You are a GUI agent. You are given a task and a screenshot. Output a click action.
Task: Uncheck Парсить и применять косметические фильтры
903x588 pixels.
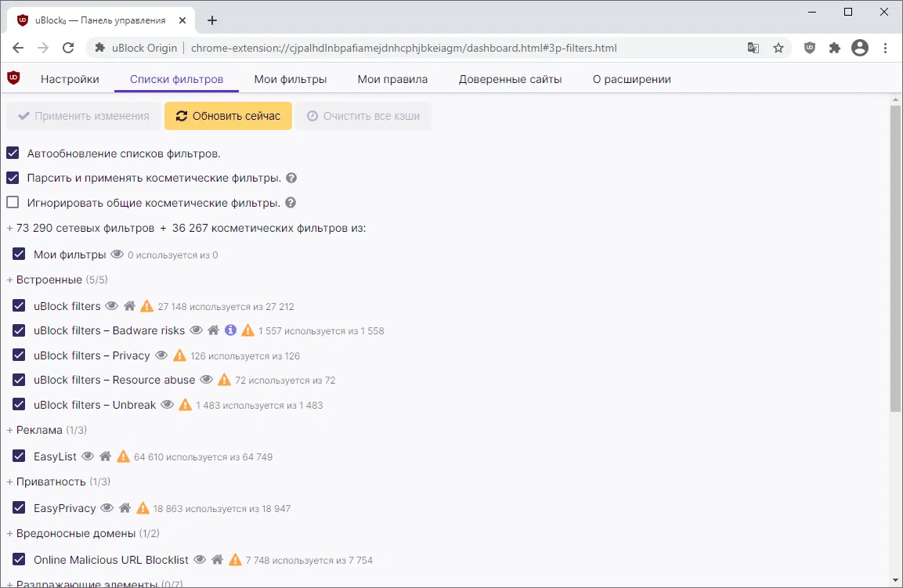13,178
